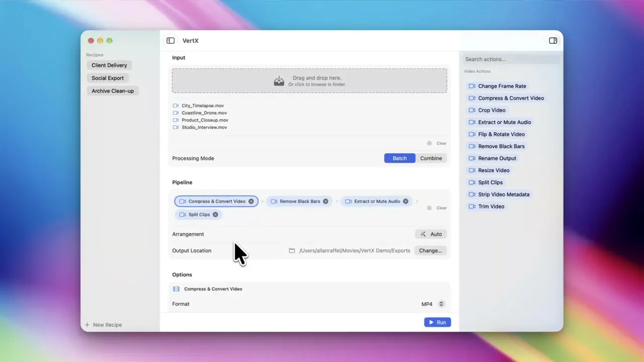This screenshot has width=644, height=362.
Task: Click the Change Frame Rate action icon
Action: tap(472, 86)
